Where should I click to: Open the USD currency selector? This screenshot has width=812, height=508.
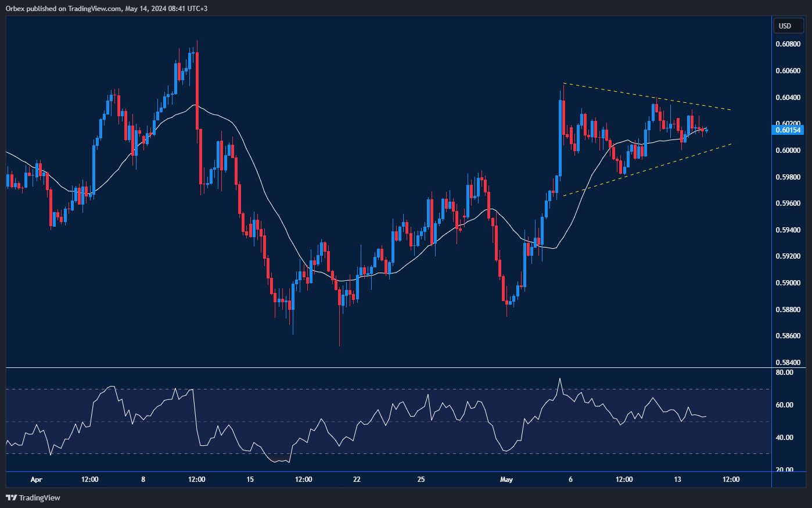pyautogui.click(x=788, y=26)
